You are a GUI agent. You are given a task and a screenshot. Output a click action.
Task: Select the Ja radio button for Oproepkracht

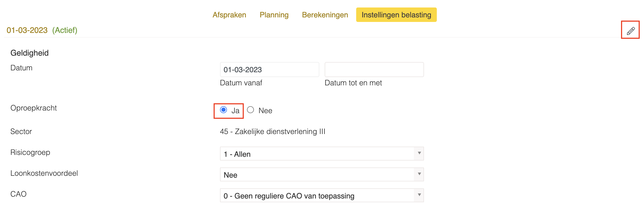[x=223, y=110]
